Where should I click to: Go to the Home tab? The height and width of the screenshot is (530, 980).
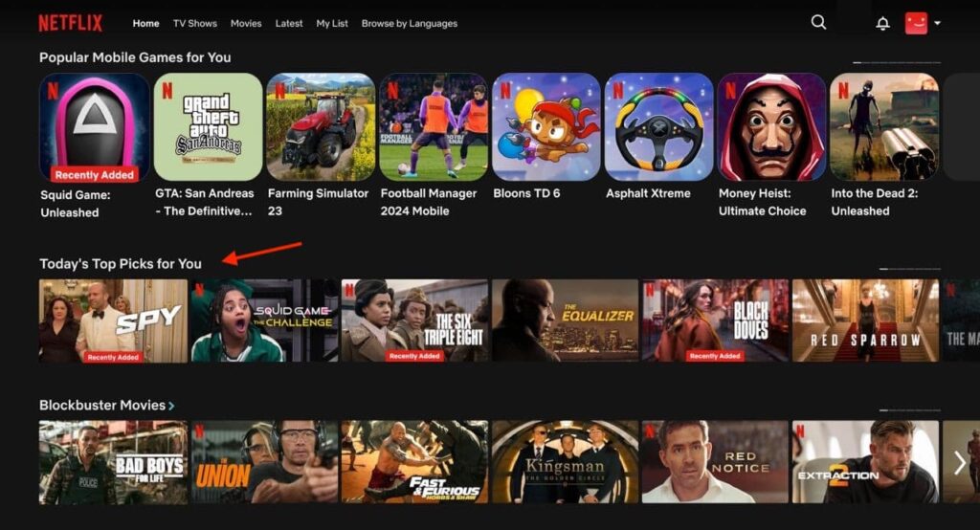coord(145,23)
